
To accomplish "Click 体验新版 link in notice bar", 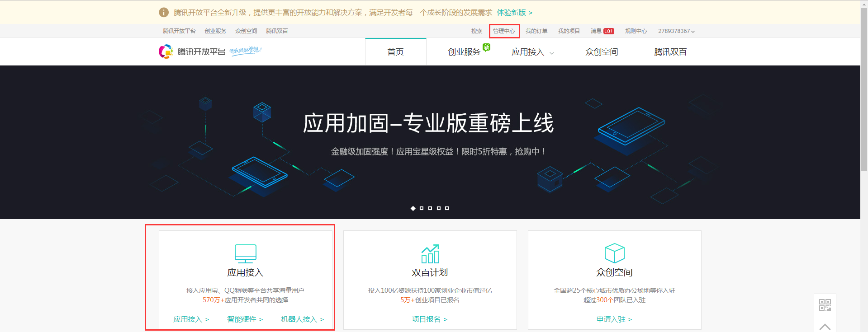I will (x=515, y=13).
